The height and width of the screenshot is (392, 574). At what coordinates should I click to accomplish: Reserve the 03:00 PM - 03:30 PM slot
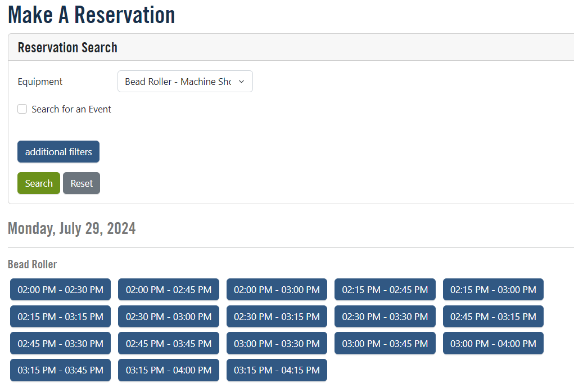tap(277, 343)
